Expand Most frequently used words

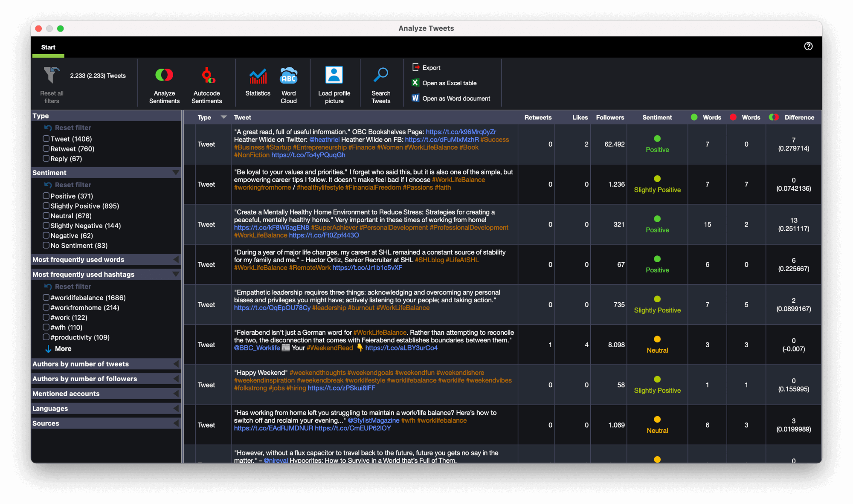(x=176, y=259)
